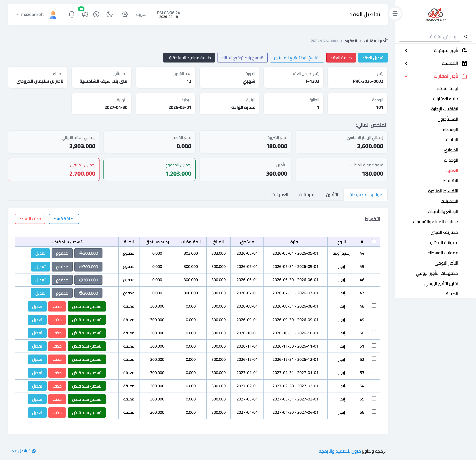Open مزون للتصميم والبرمجة footer link
This screenshot has width=476, height=460.
click(339, 451)
